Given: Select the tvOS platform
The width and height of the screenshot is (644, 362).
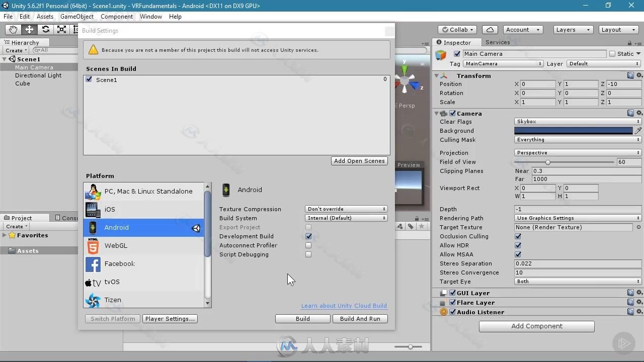Looking at the screenshot, I should coord(144,282).
